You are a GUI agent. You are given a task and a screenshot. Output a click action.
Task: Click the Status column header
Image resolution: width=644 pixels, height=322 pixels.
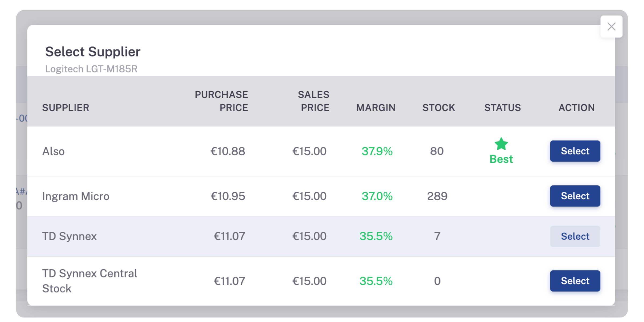point(503,108)
